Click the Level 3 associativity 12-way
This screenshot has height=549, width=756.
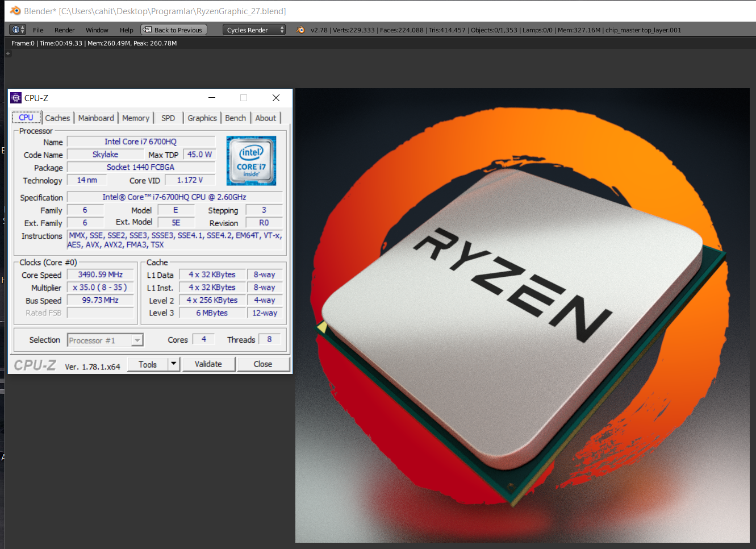click(x=264, y=313)
